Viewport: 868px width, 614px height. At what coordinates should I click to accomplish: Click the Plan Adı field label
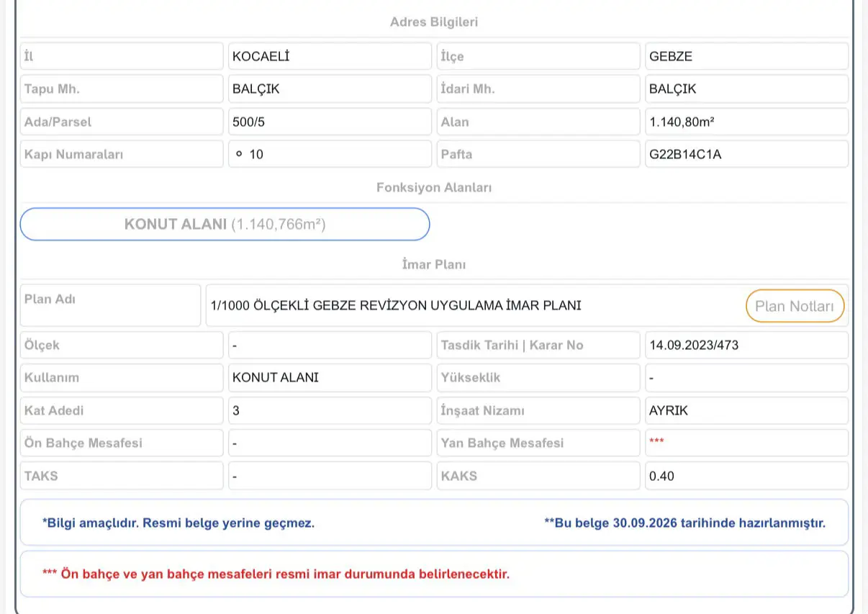50,299
